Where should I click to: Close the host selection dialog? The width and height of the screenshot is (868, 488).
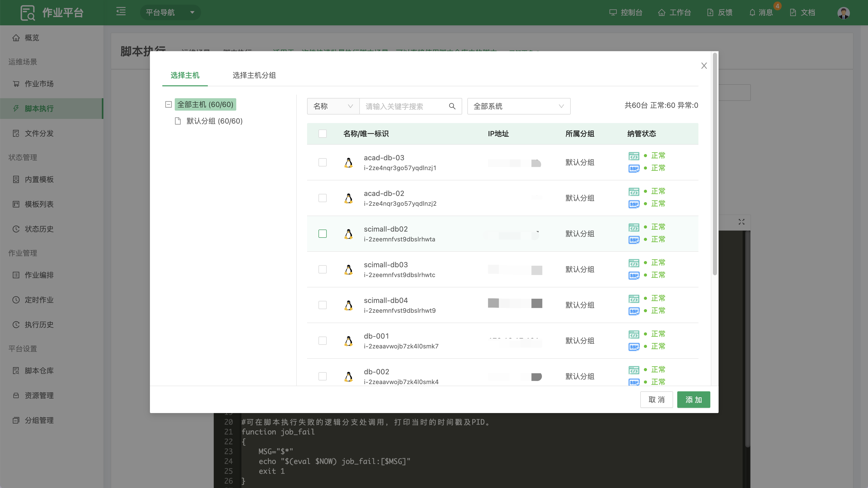(x=704, y=66)
